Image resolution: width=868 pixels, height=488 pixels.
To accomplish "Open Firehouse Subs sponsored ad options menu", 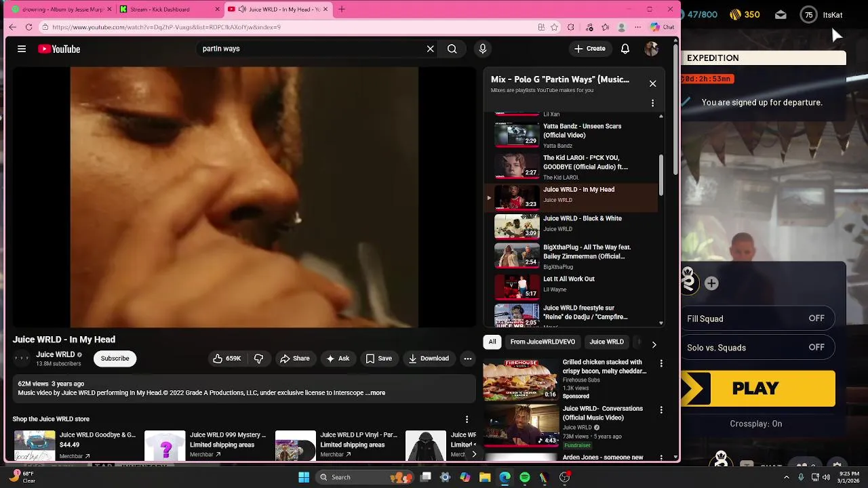I will [661, 363].
